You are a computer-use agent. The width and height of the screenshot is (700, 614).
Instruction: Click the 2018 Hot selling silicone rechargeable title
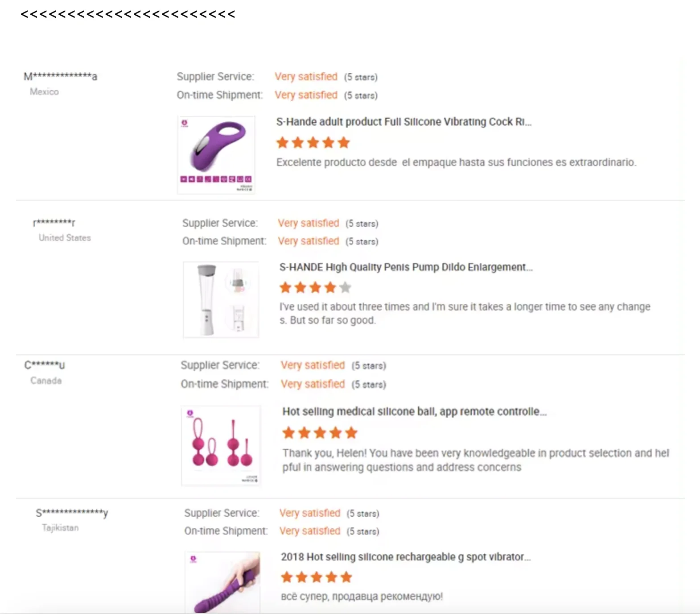pyautogui.click(x=405, y=557)
